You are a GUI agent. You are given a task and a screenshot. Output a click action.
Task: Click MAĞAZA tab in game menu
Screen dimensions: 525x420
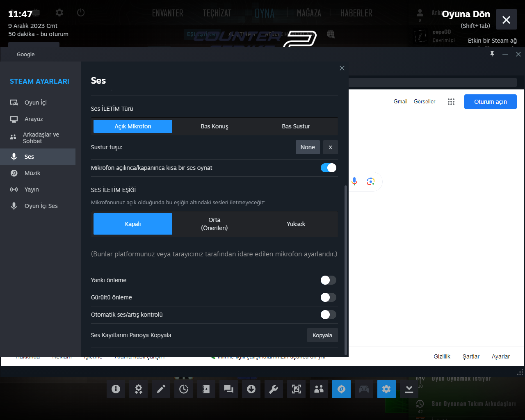coord(309,13)
